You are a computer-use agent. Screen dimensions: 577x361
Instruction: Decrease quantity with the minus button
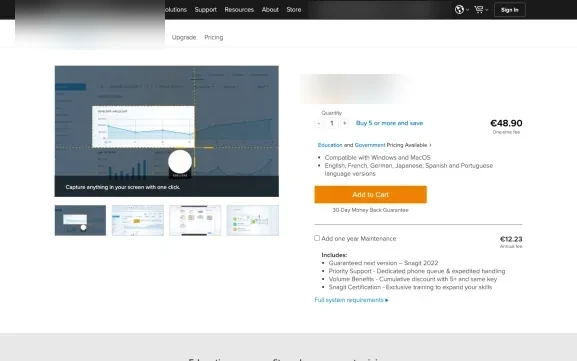[319, 123]
